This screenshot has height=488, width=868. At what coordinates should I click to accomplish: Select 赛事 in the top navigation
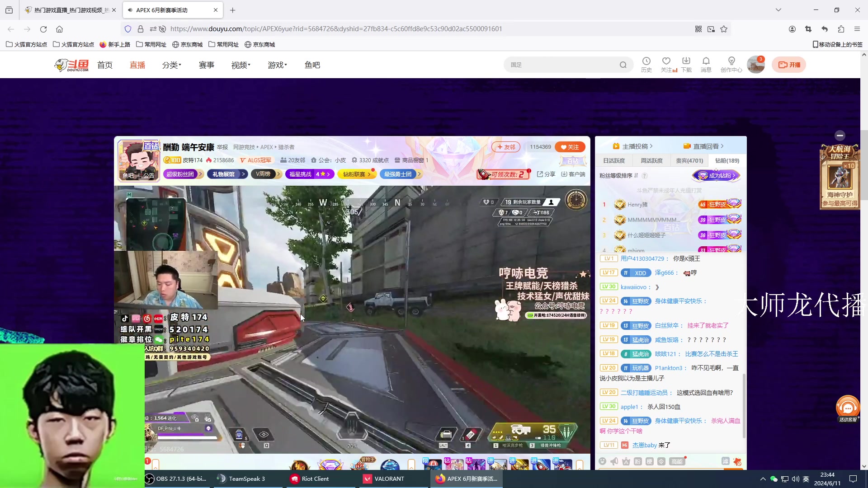[x=207, y=65]
